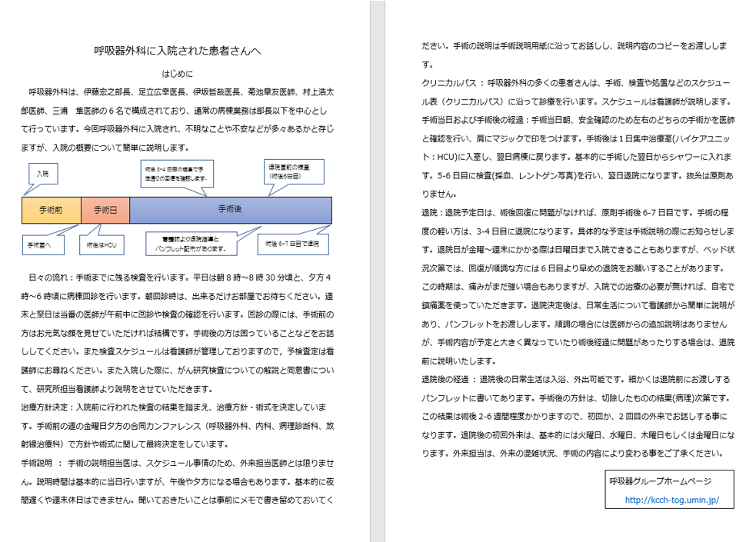Click the 呼吸器グループホームページ box label
Image resolution: width=756 pixels, height=542 pixels.
click(660, 481)
